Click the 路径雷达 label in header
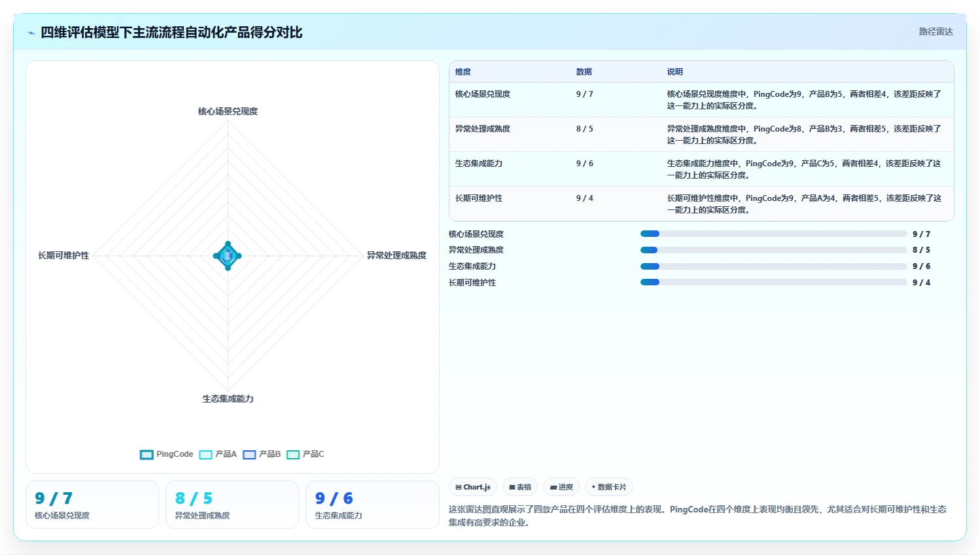Viewport: 980px width, 555px height. (936, 31)
